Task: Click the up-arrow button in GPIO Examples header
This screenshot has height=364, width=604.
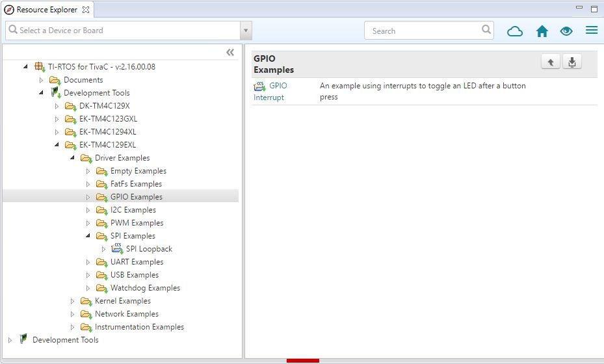Action: coord(551,62)
